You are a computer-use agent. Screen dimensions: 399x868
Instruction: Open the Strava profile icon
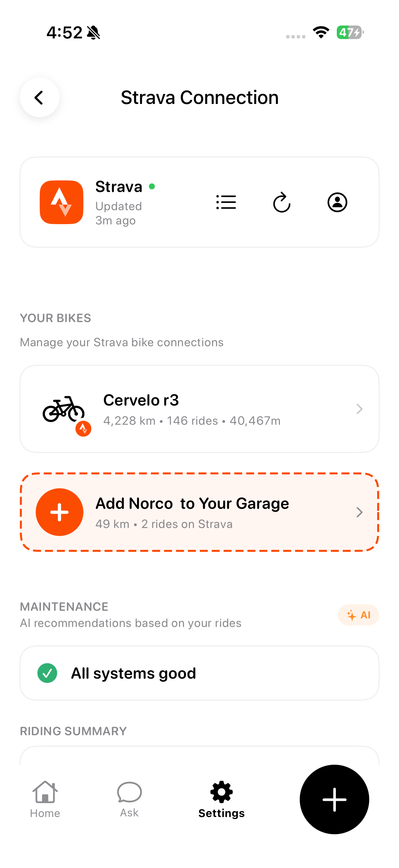coord(337,202)
